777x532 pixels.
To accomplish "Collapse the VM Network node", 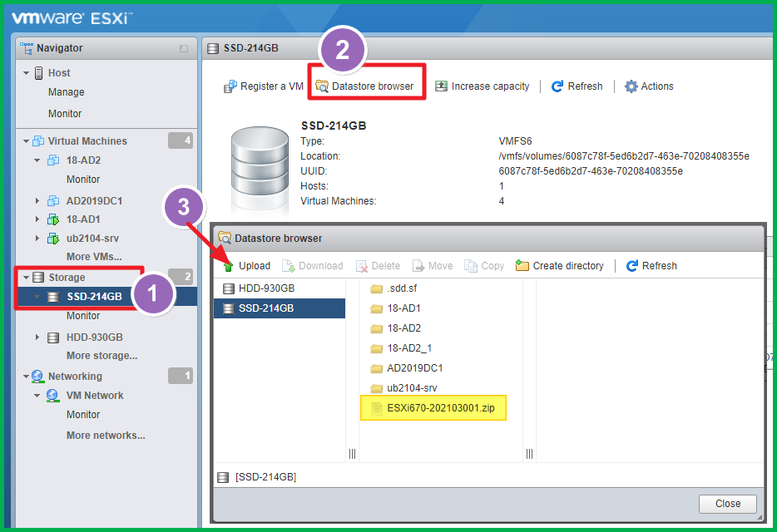I will 37,396.
